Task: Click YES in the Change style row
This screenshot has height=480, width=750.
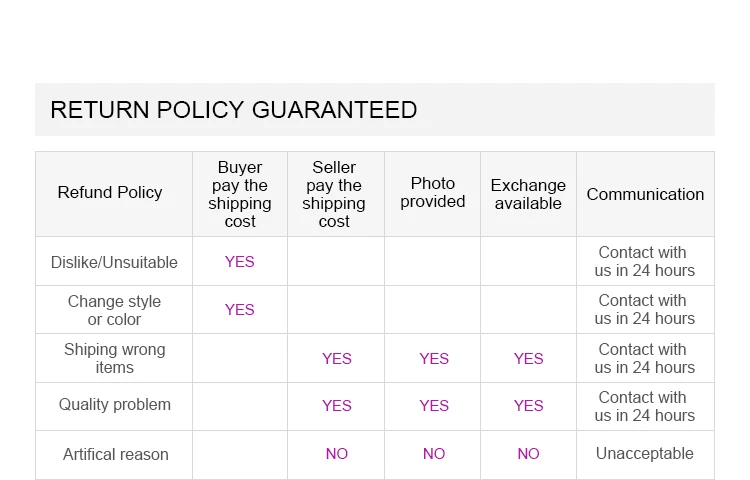Action: click(x=240, y=310)
